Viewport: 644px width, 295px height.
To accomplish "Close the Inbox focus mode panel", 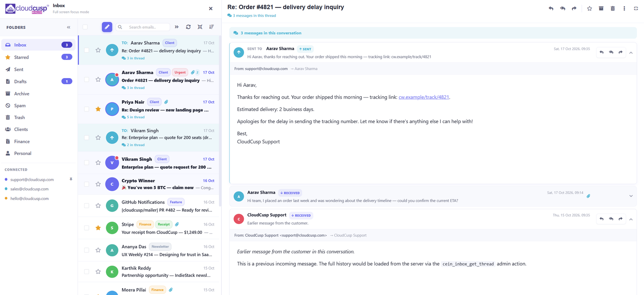I will pos(211,8).
